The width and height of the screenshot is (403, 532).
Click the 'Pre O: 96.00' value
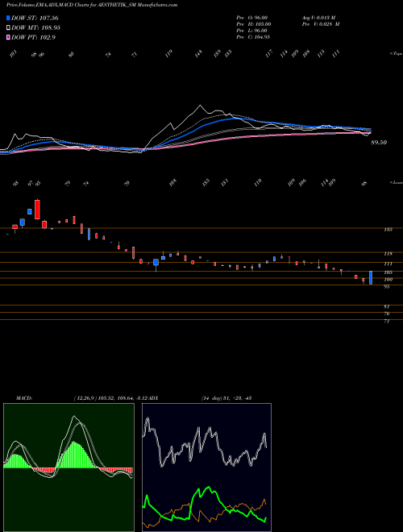pyautogui.click(x=253, y=18)
